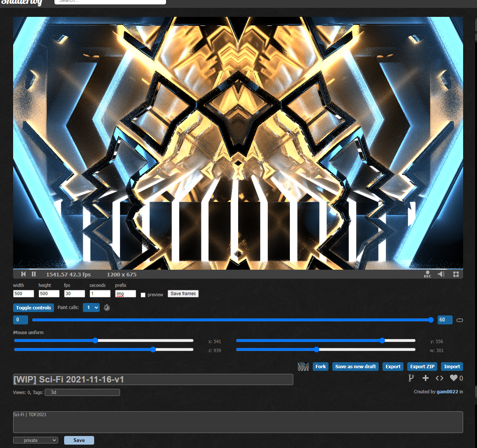Rewind the shader to start
Screen dimensions: 477x448
[x=23, y=274]
